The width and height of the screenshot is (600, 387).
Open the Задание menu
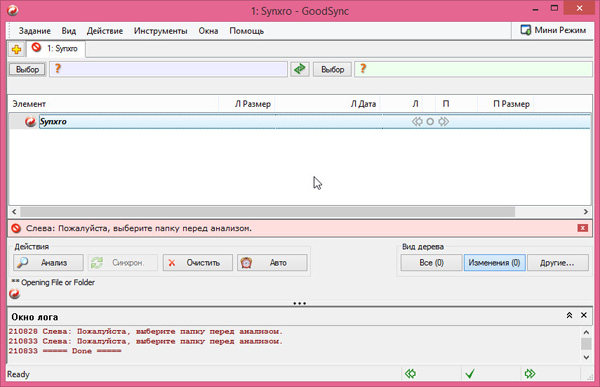point(35,31)
